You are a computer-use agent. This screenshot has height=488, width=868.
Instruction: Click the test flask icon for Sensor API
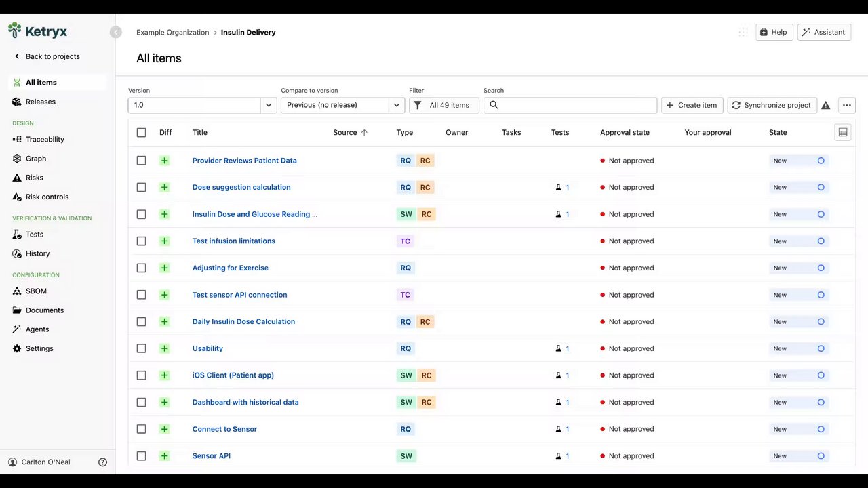(x=559, y=456)
